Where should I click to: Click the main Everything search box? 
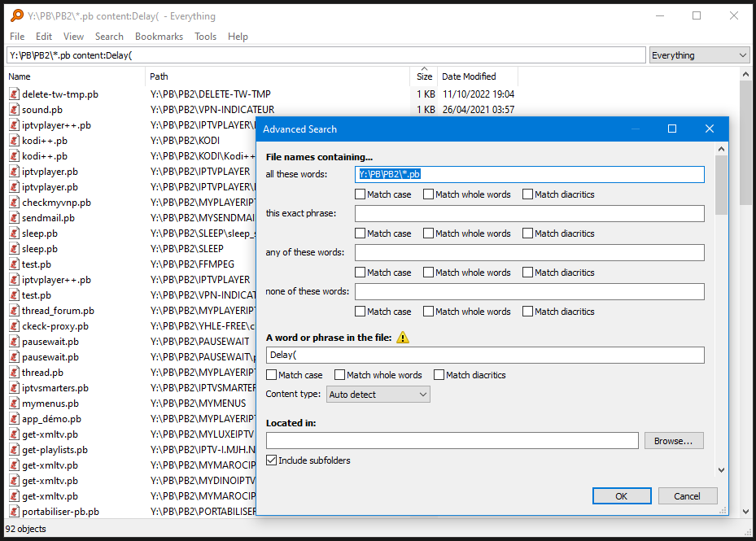pos(326,55)
